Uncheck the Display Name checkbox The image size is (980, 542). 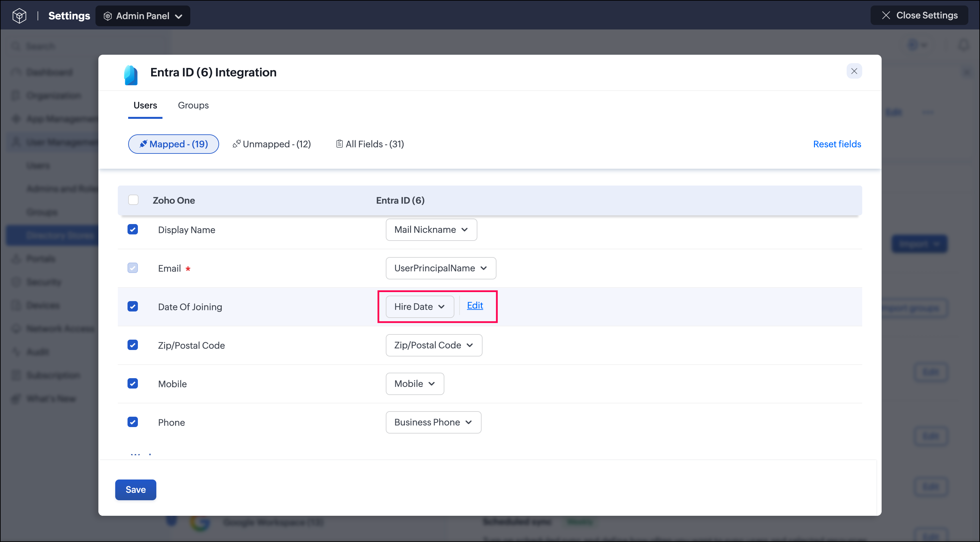pos(132,230)
